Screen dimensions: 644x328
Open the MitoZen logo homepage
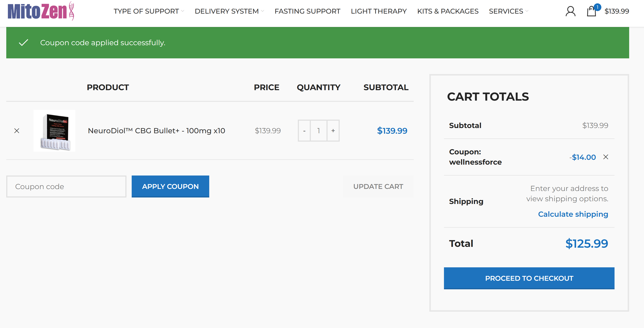(41, 11)
